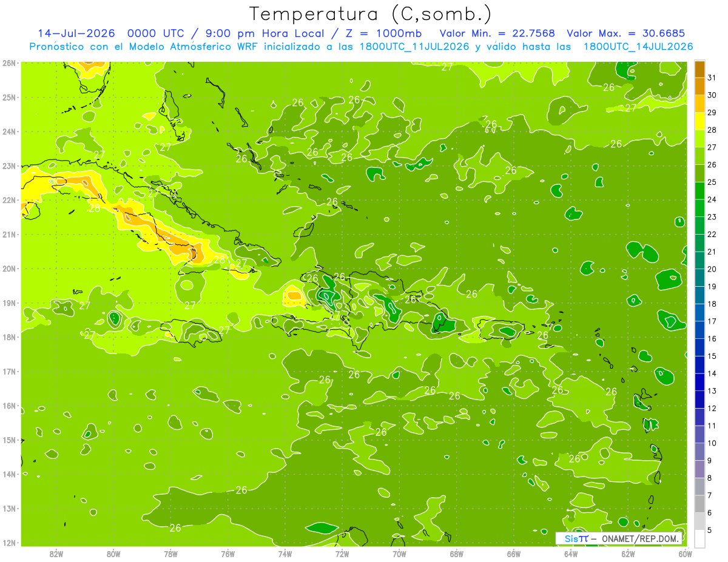
Task: Click the legend scale label 29
Action: click(711, 112)
